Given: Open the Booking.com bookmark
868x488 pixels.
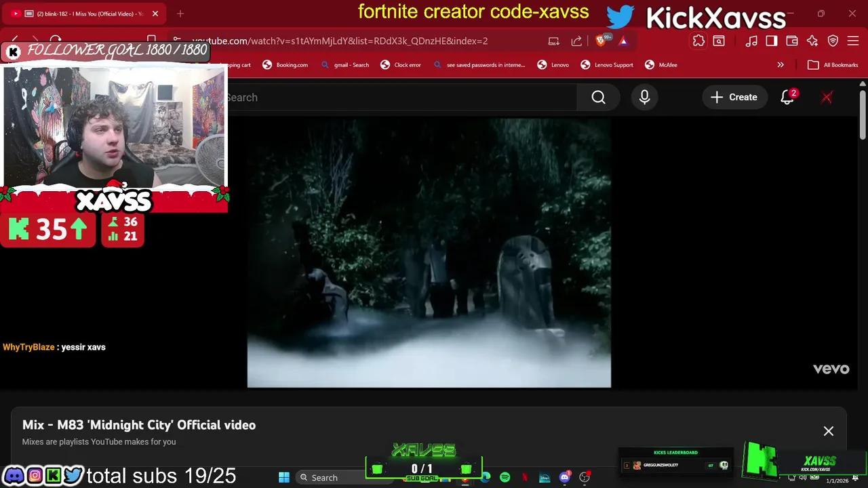Looking at the screenshot, I should tap(285, 65).
